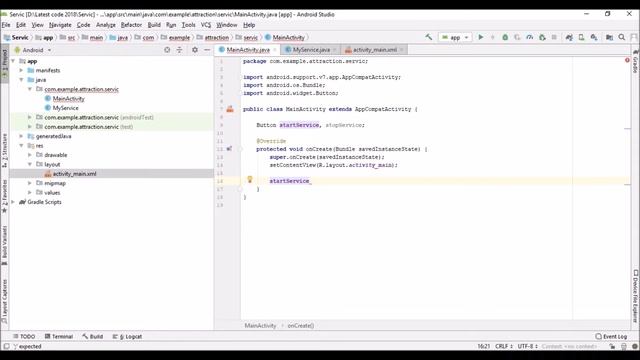
Task: Collapse the java folder node
Action: 21,80
